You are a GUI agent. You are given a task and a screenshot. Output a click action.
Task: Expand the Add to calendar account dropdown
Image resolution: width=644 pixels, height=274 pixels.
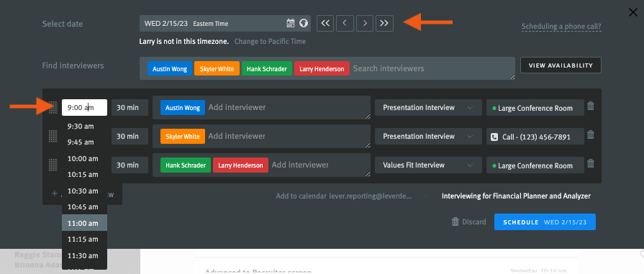click(426, 196)
